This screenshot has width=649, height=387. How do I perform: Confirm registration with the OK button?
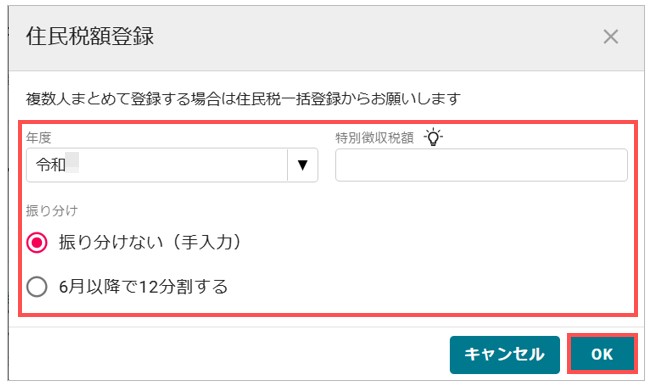pos(602,355)
